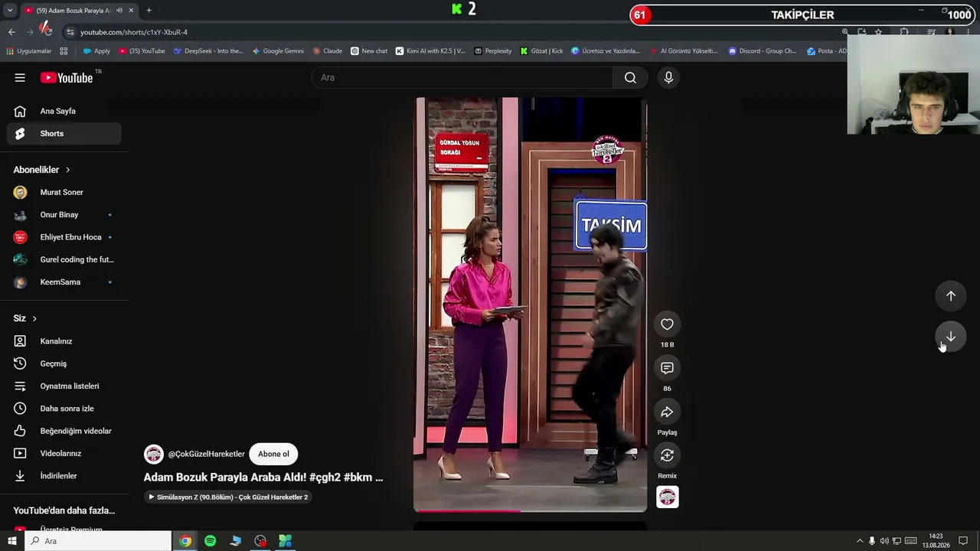The height and width of the screenshot is (551, 980).
Task: Click the Windows taskbar search box
Action: click(98, 541)
